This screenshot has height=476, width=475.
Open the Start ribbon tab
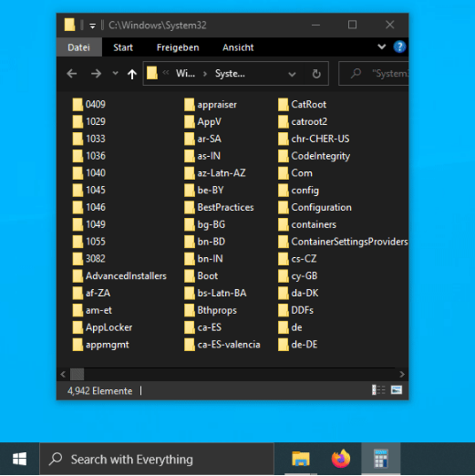pos(123,47)
